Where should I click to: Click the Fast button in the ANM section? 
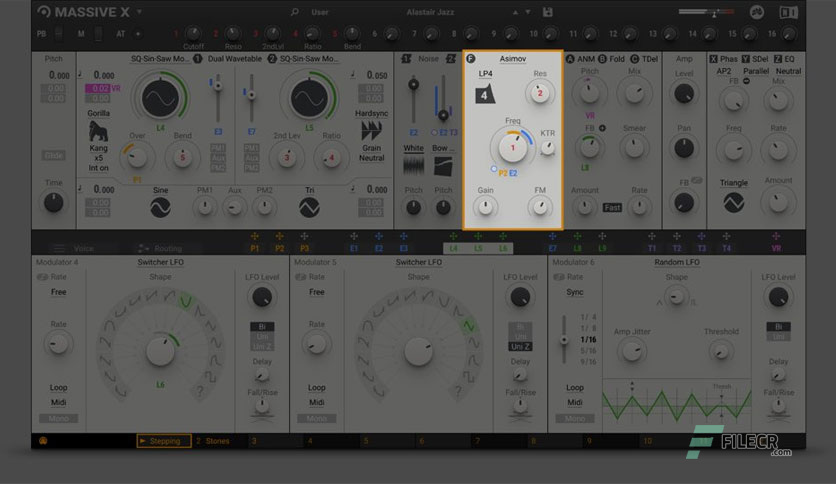pos(612,207)
